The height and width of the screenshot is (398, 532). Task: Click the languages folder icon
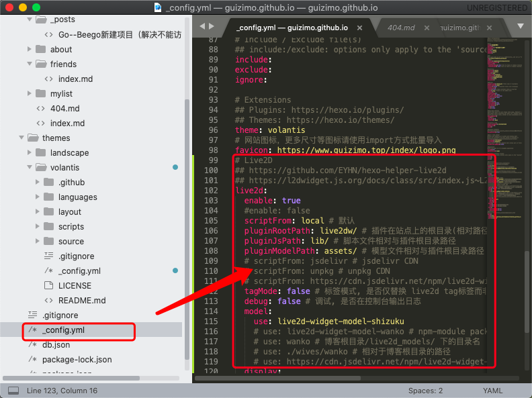coord(49,197)
